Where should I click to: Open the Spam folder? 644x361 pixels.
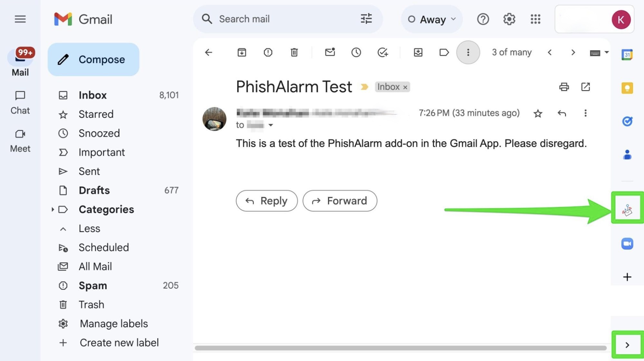click(93, 285)
